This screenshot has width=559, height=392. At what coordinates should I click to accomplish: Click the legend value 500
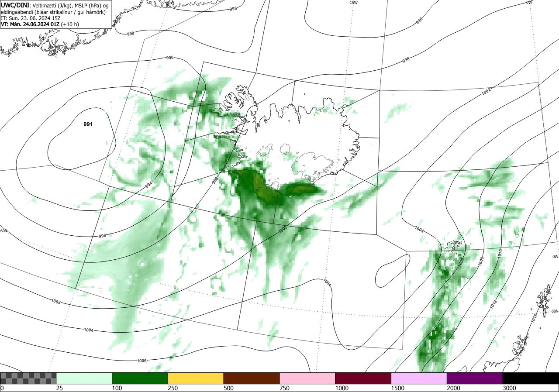click(x=229, y=388)
